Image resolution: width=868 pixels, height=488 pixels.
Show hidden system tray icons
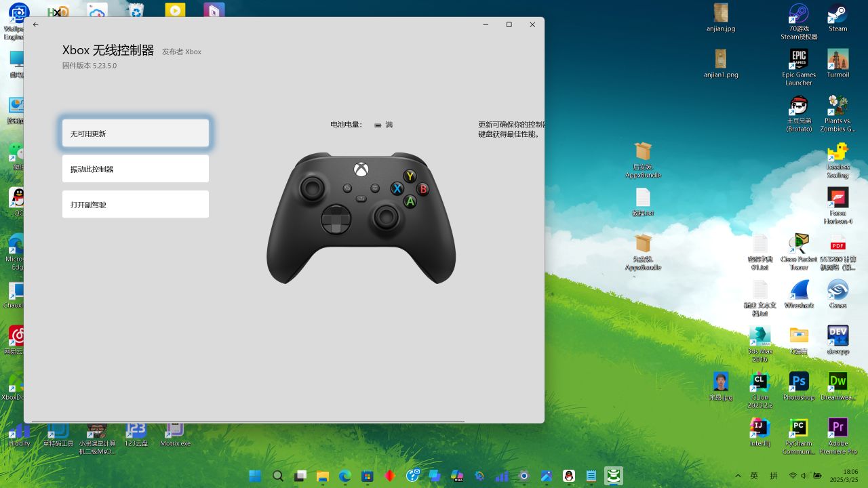[x=738, y=476]
